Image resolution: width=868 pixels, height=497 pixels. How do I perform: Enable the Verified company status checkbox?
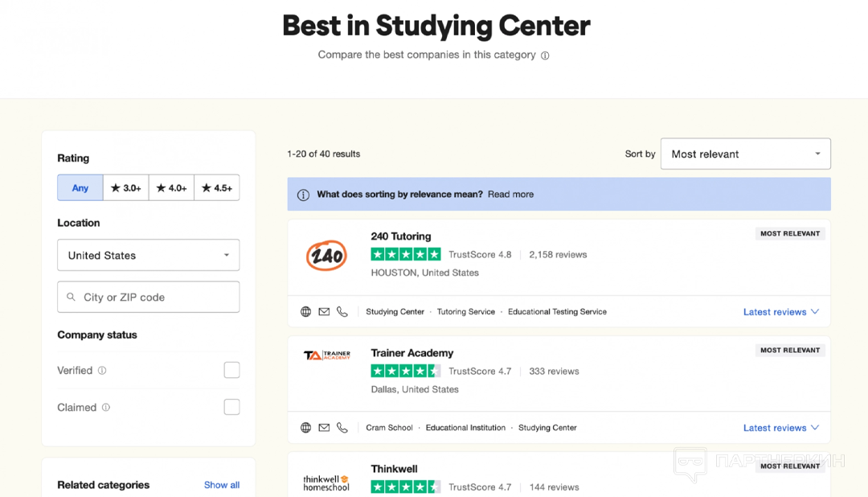click(231, 370)
